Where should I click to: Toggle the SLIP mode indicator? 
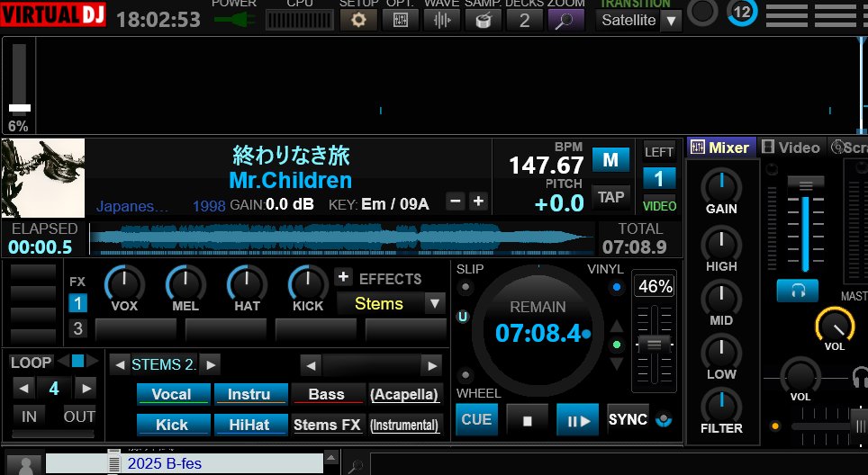tap(465, 287)
